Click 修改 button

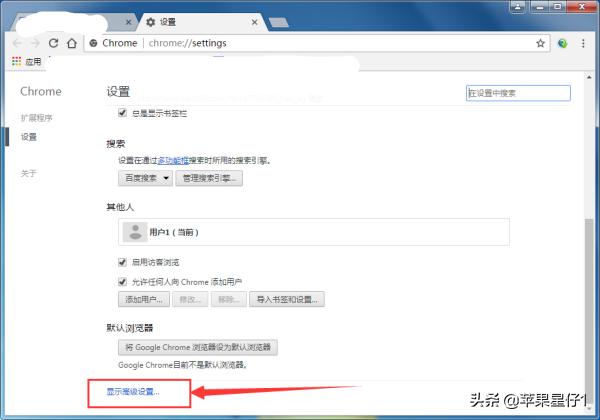[x=190, y=299]
